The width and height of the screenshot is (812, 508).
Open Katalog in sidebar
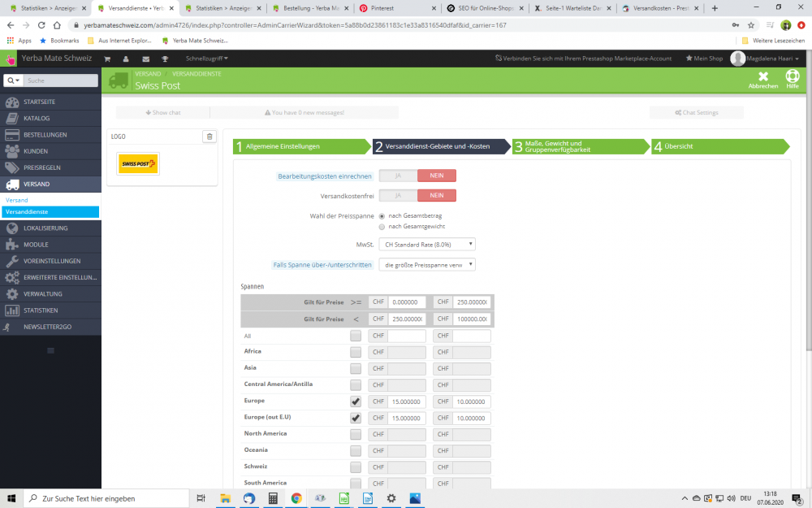click(50, 118)
